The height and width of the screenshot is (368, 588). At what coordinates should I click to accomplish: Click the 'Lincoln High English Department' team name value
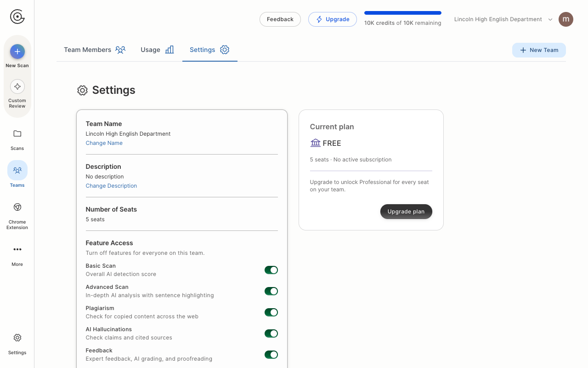128,134
